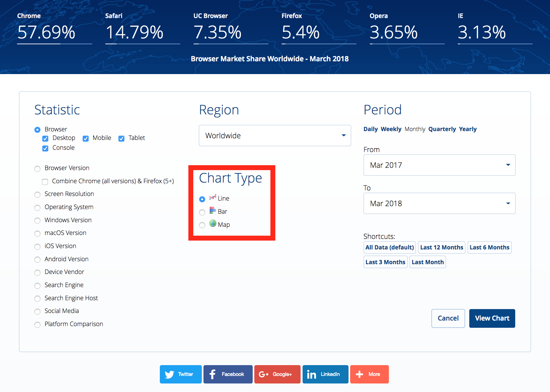Open the Worldwide region dropdown

pos(275,135)
